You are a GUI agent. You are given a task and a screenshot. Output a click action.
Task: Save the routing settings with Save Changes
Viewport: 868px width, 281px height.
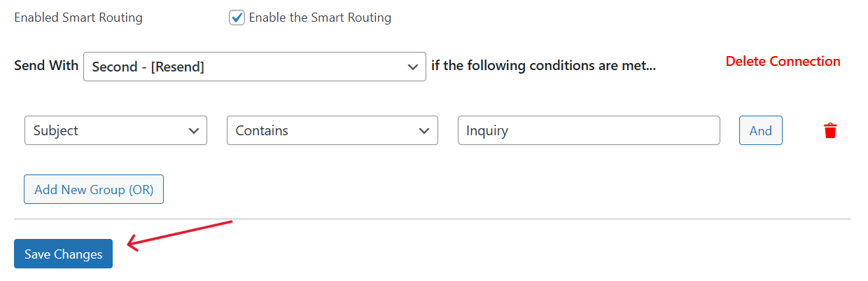pyautogui.click(x=63, y=254)
